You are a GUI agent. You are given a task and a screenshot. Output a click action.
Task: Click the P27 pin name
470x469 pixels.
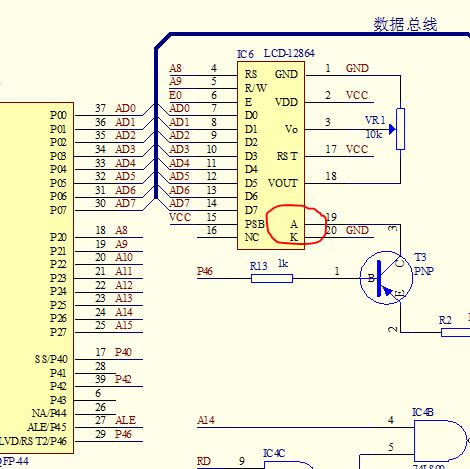58,332
